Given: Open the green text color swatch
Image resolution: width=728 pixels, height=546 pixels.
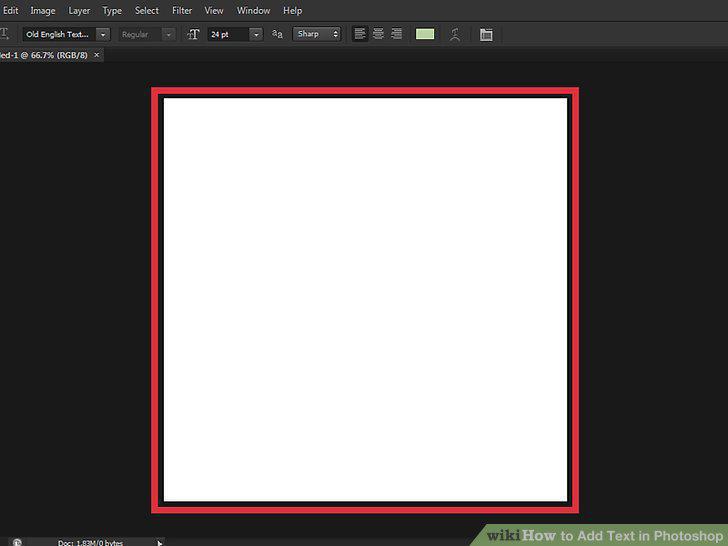Looking at the screenshot, I should pos(425,34).
